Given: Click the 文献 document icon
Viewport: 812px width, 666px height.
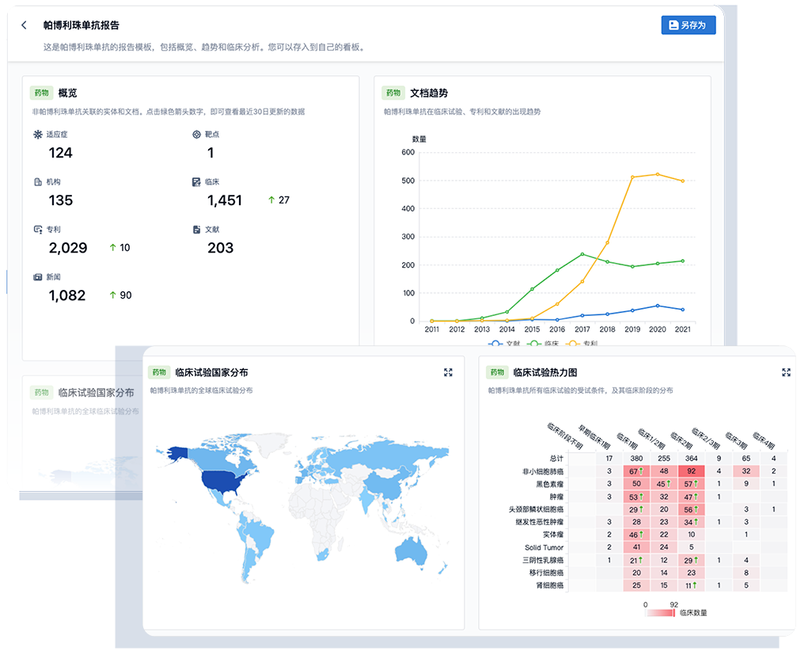Looking at the screenshot, I should 196,230.
